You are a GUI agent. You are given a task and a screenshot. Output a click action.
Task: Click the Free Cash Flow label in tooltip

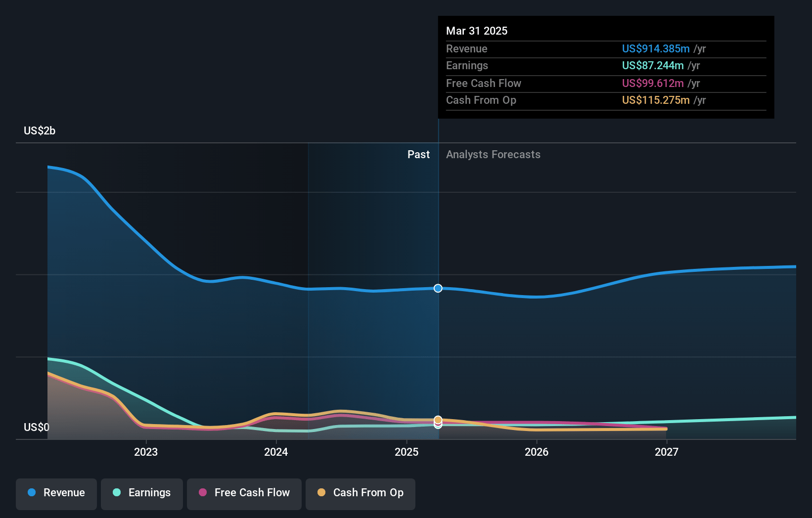(484, 83)
